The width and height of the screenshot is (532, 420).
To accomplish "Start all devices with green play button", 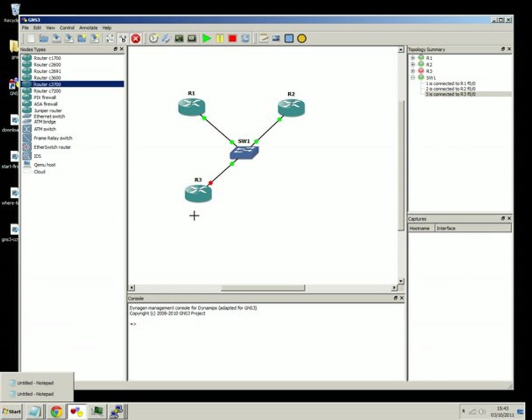I will coord(206,38).
